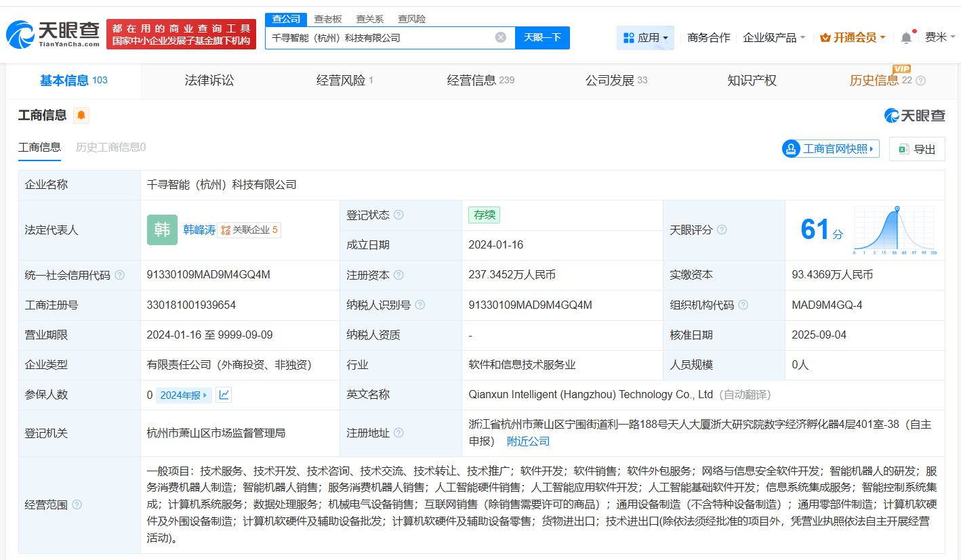961x560 pixels.
Task: Open the 查老板 search tab
Action: pos(328,19)
